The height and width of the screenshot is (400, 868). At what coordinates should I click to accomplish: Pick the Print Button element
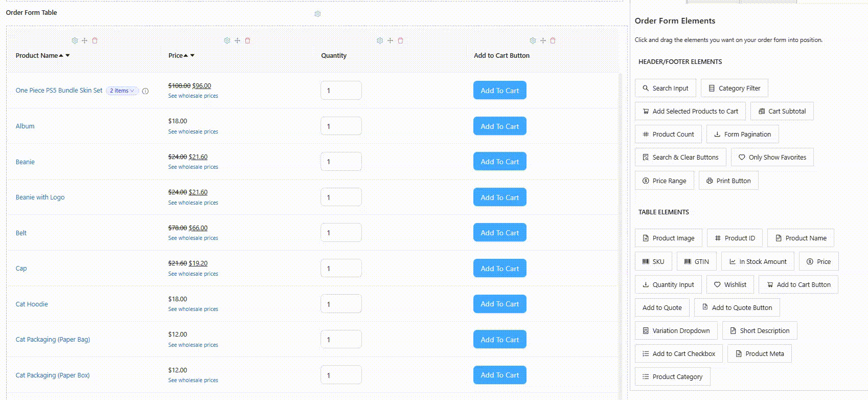point(728,181)
